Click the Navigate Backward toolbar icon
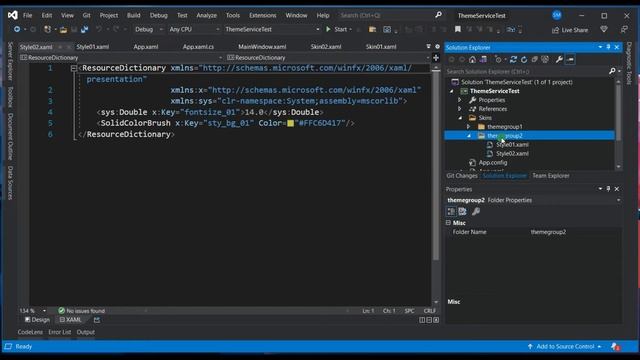 (x=17, y=29)
